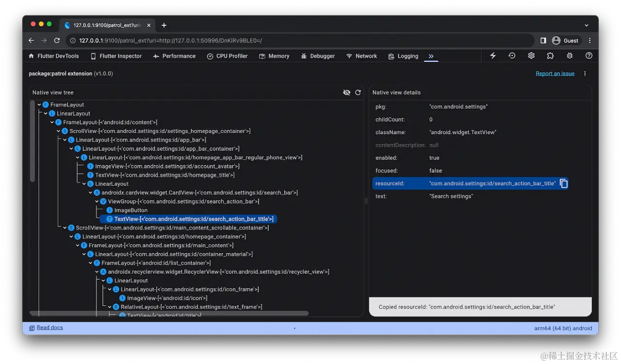
Task: Collapse the settings_homepage_container ScrollView node
Action: [58, 131]
